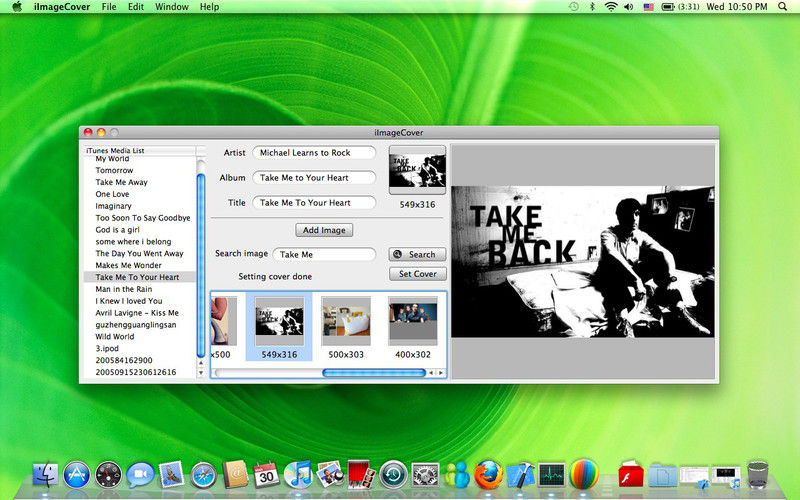Open the Help menu
Screen dimensions: 800x500
209,7
